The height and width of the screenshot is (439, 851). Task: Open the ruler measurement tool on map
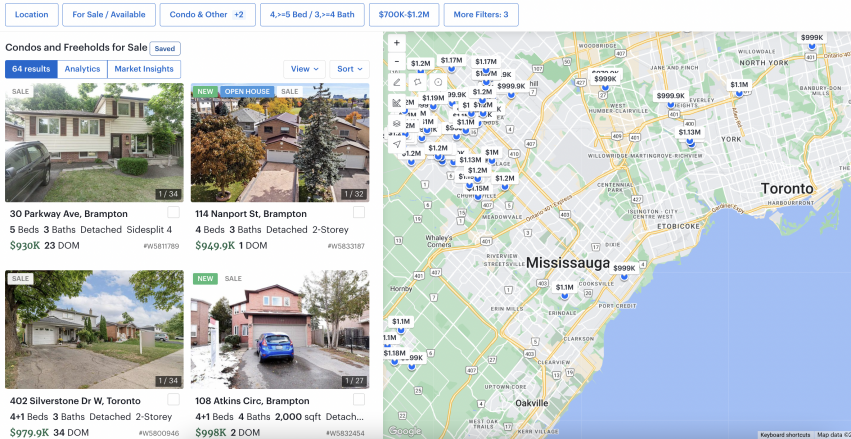click(x=397, y=103)
